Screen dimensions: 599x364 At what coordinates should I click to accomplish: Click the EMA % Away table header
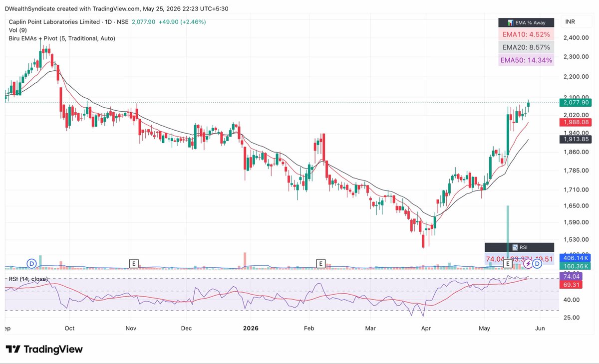[x=526, y=22]
